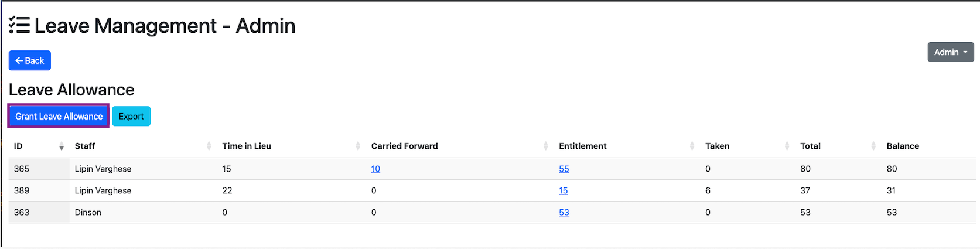
Task: Click the Balance column header
Action: (903, 146)
